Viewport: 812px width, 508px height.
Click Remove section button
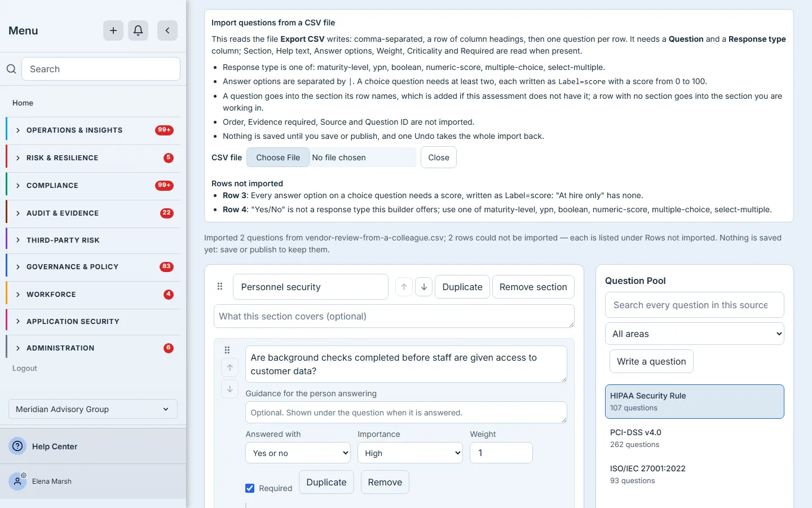pos(533,287)
